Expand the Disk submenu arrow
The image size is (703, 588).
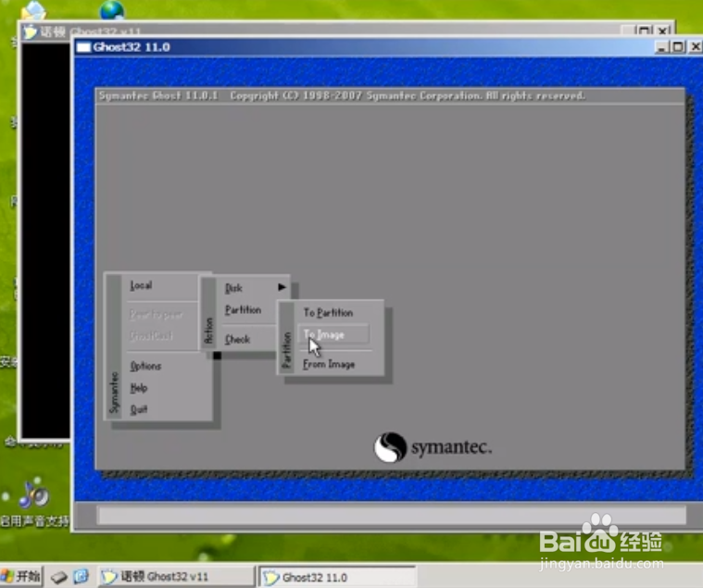pyautogui.click(x=282, y=287)
